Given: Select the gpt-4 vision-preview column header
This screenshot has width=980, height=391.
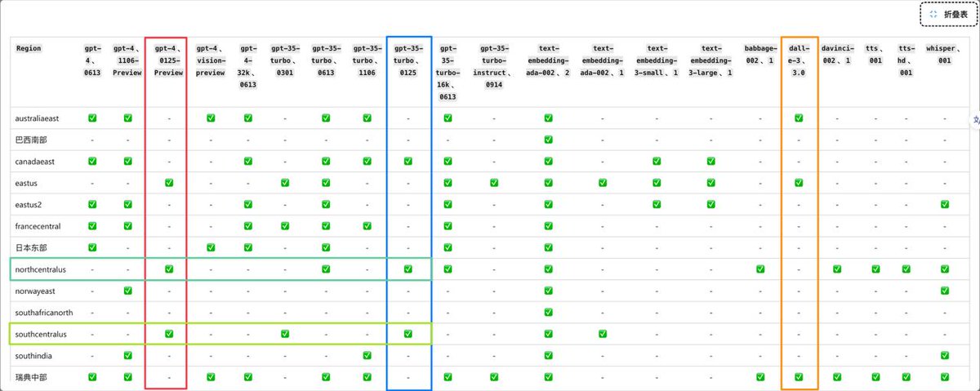Looking at the screenshot, I should coord(210,60).
